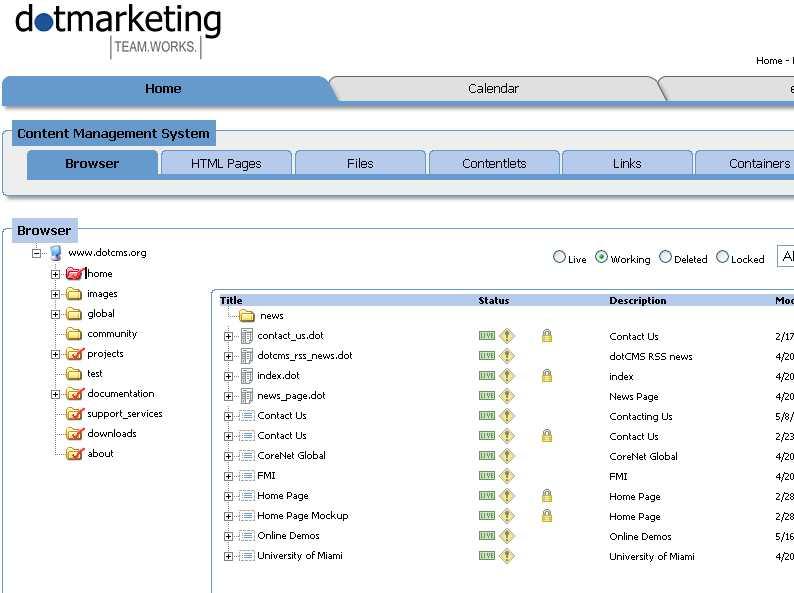Click the checked folder icon for downloads
The image size is (794, 593).
coord(74,434)
